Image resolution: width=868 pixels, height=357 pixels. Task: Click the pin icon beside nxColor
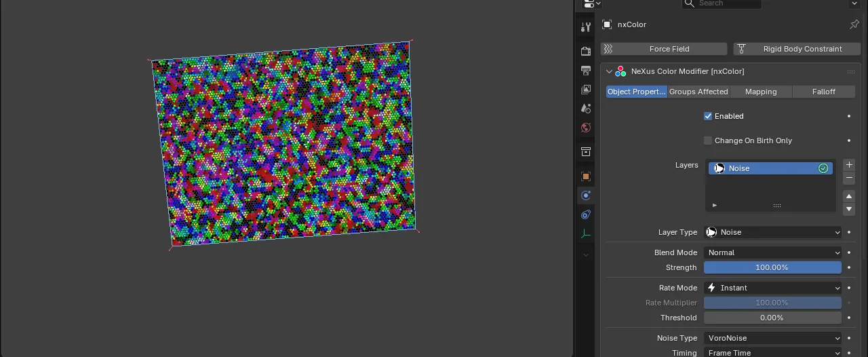point(854,24)
